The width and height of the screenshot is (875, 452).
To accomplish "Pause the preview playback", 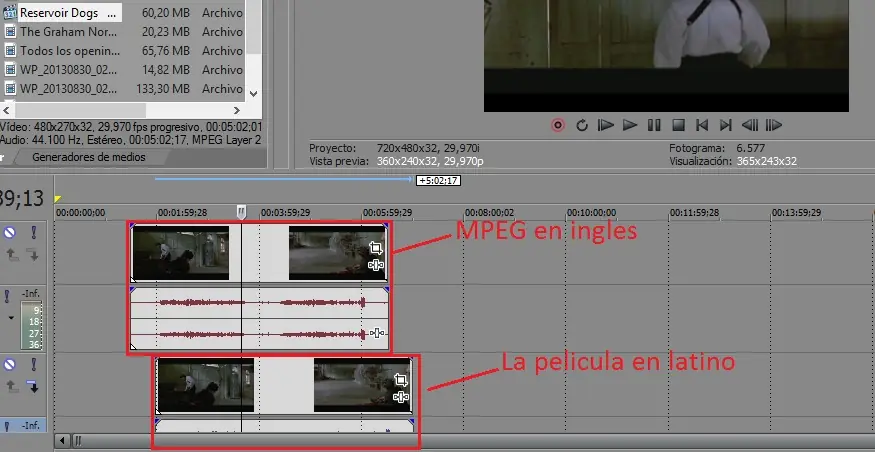I will click(x=654, y=125).
